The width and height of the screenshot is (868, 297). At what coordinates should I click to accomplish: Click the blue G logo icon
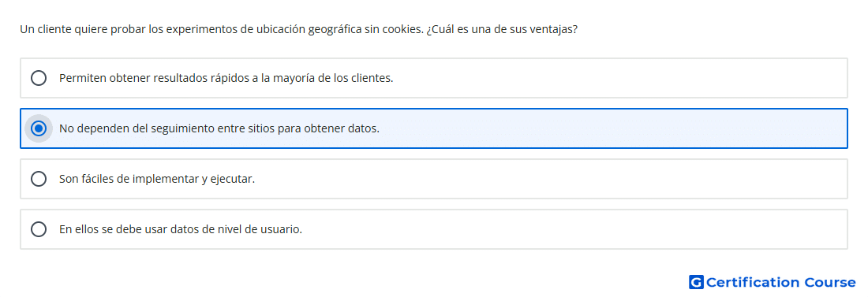696,283
